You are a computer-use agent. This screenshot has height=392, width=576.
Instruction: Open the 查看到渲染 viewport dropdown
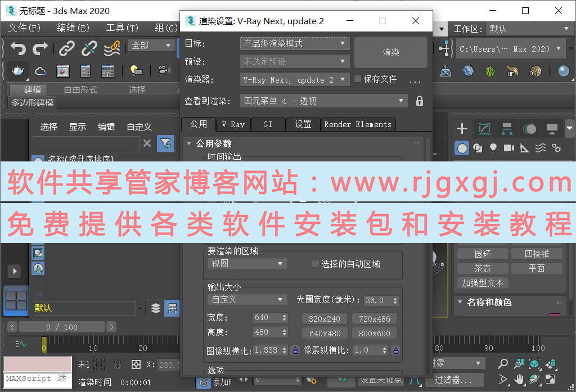coord(323,101)
